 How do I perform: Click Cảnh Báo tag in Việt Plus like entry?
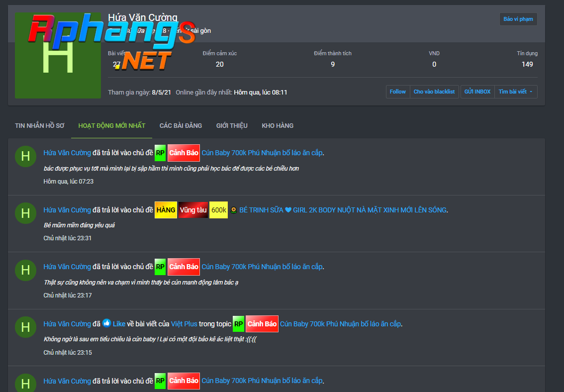pyautogui.click(x=262, y=324)
